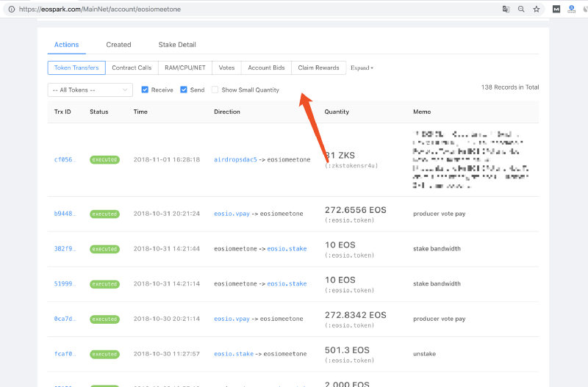Open eosio.stake link in 14:21:44 row
This screenshot has width=588, height=387.
click(x=287, y=249)
